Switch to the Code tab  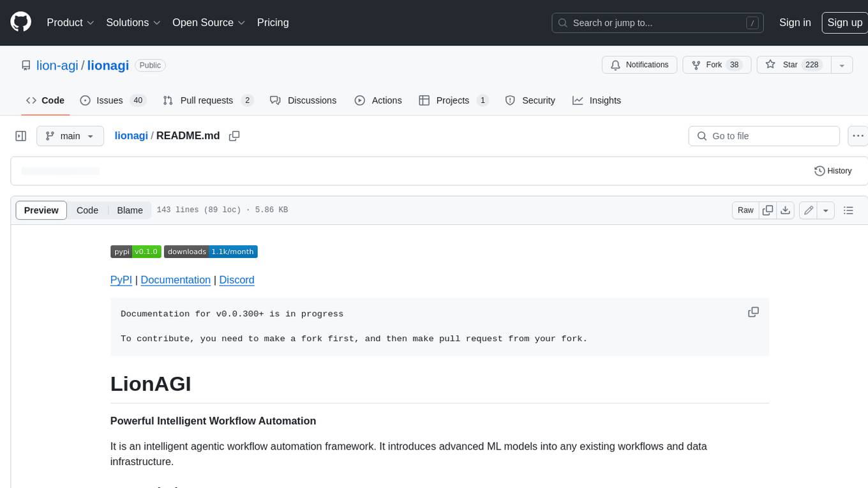tap(45, 100)
